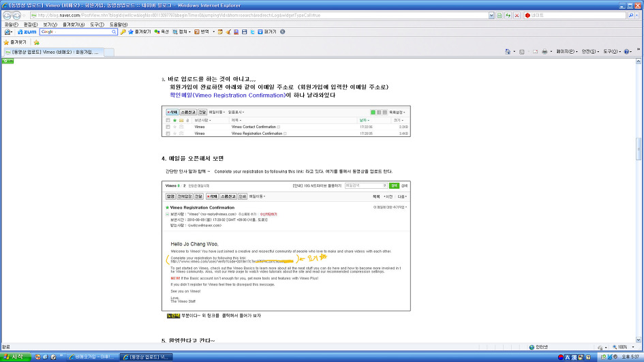Click the vertical scrollbar thumb
This screenshot has width=644, height=362.
click(639, 149)
